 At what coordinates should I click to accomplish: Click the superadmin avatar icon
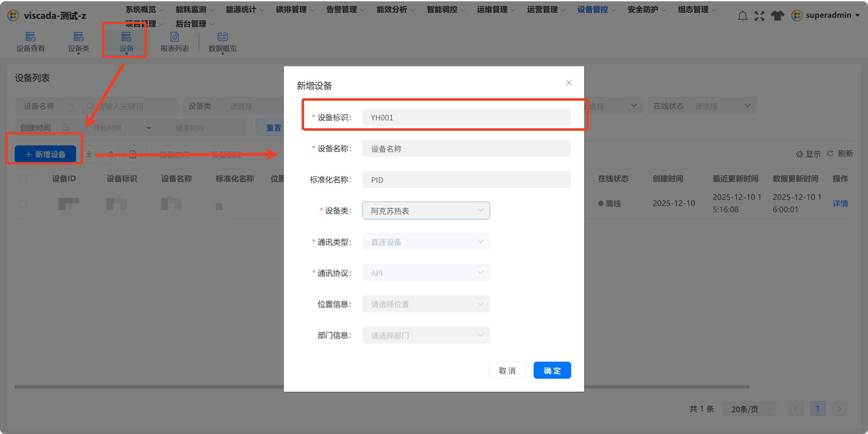point(797,15)
